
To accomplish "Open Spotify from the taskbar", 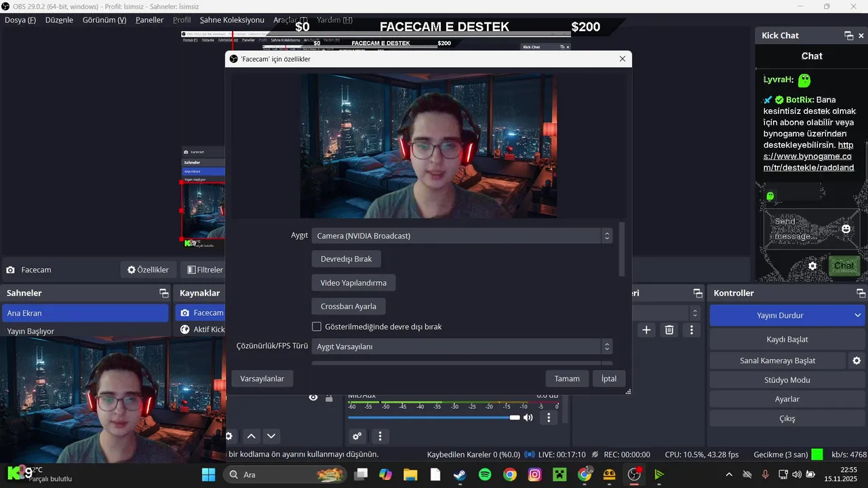I will [x=485, y=474].
